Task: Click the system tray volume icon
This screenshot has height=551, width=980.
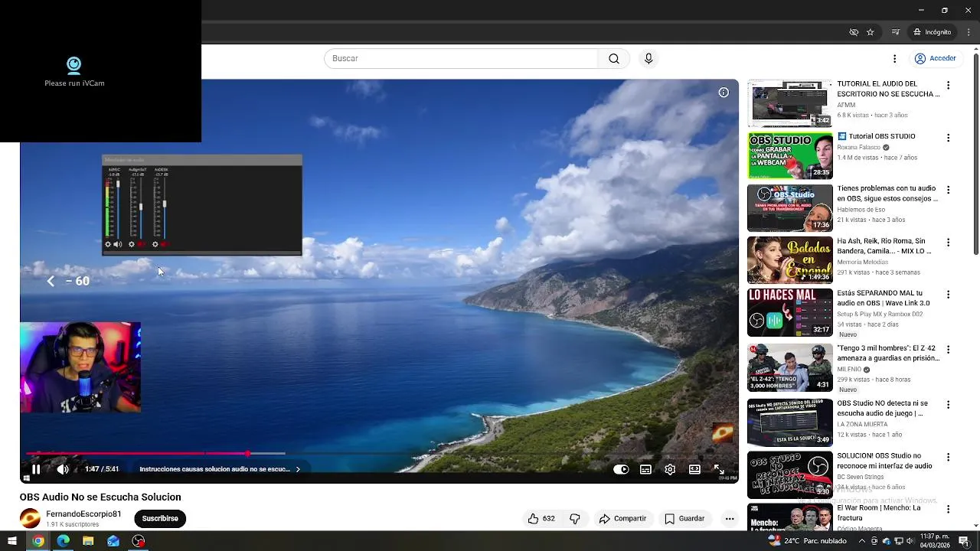Action: point(910,541)
